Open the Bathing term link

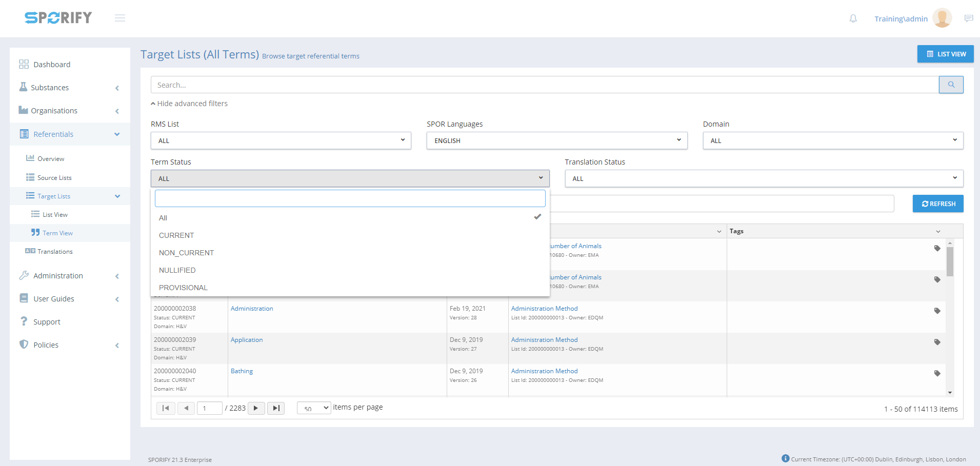(x=242, y=371)
